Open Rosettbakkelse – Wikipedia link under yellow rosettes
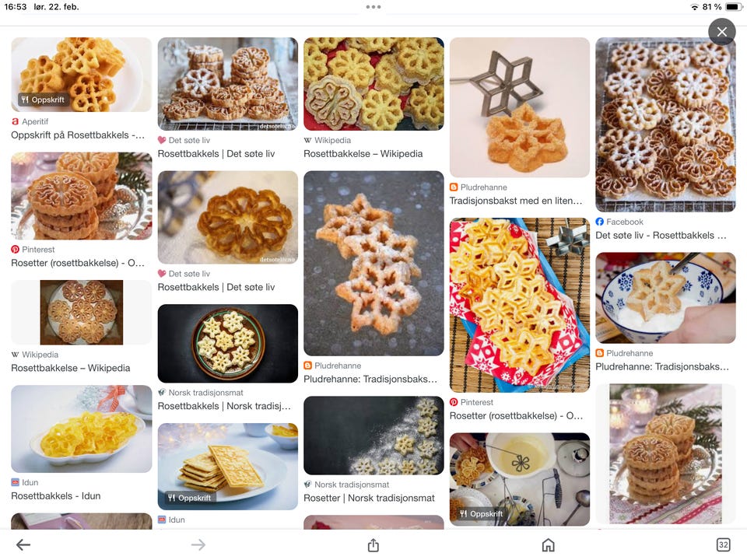The width and height of the screenshot is (747, 560). (x=363, y=154)
